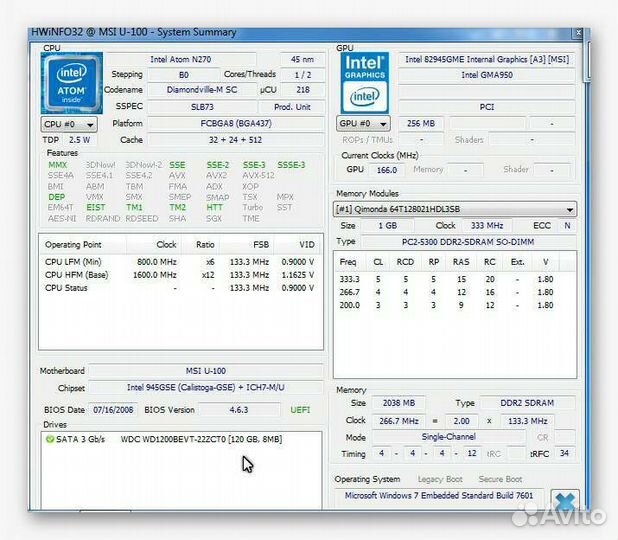Image resolution: width=618 pixels, height=540 pixels.
Task: Click the EIST feature label
Action: (96, 207)
